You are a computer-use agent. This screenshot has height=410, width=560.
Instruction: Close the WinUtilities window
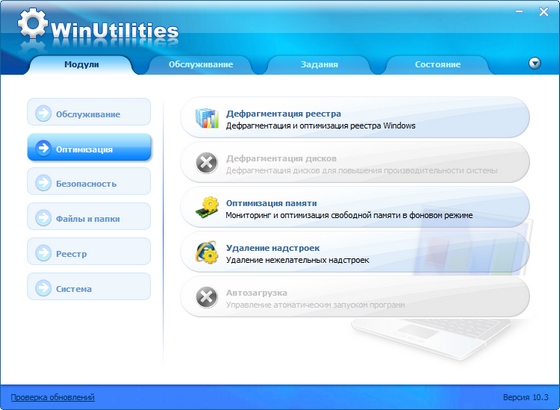[544, 12]
